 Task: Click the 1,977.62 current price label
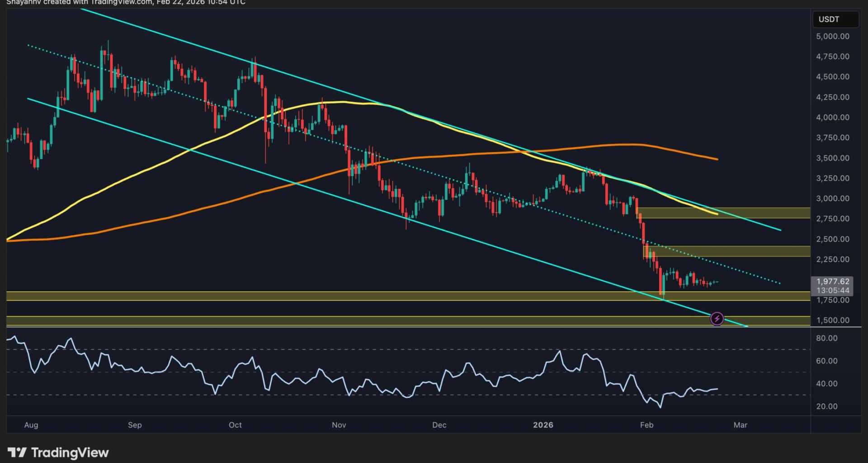coord(832,281)
